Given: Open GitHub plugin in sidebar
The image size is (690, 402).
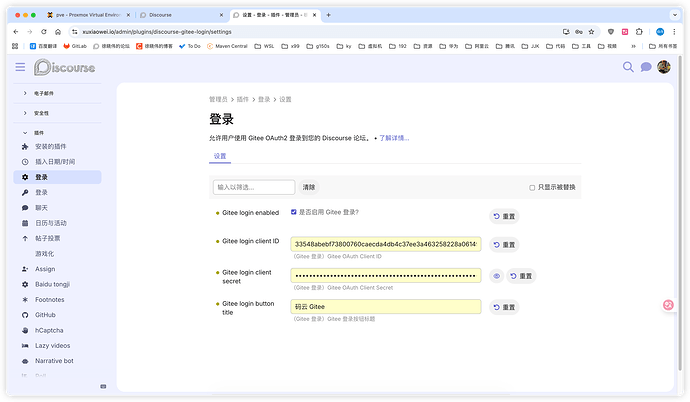Looking at the screenshot, I should (x=45, y=314).
